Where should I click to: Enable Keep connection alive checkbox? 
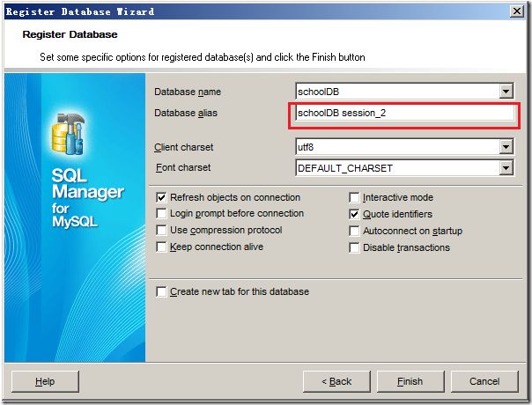click(x=161, y=247)
